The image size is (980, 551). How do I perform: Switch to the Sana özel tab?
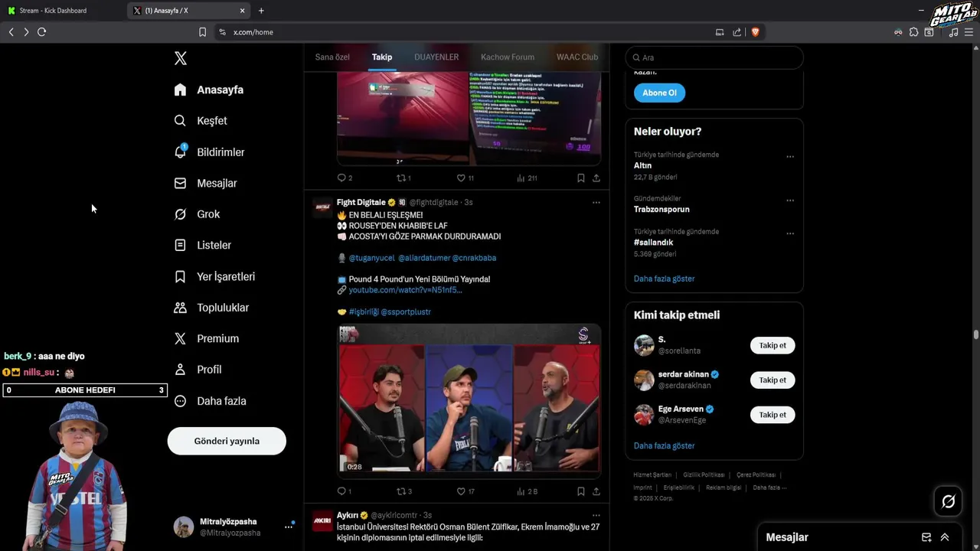[332, 57]
